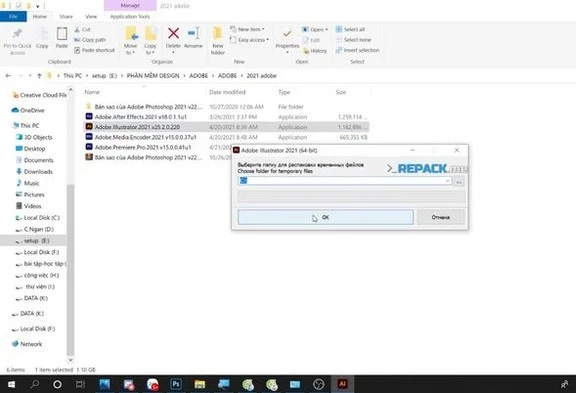
Task: Go up one folder level arrow
Action: [39, 76]
